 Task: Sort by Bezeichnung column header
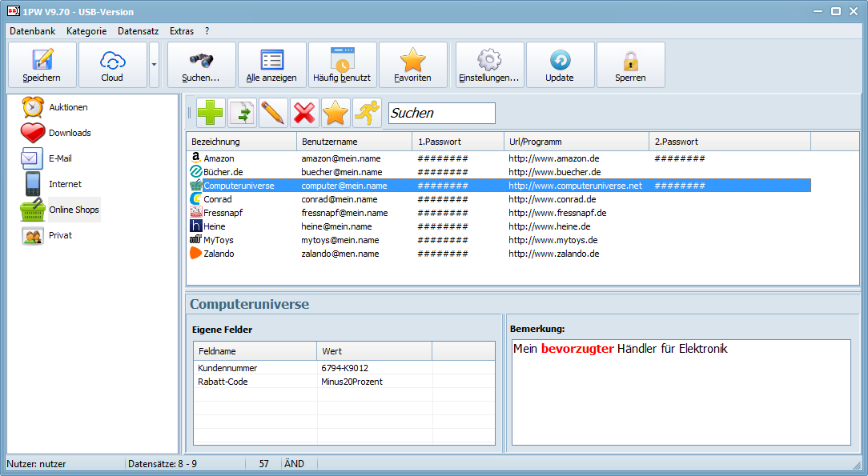(241, 142)
